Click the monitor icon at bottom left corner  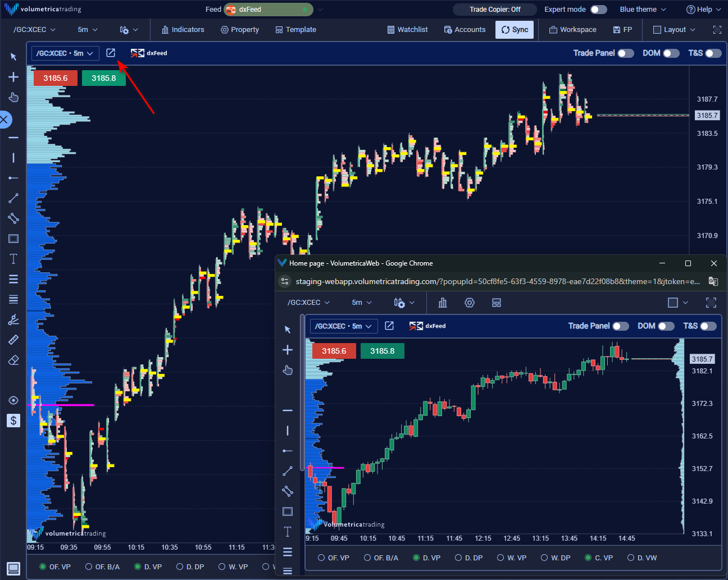[13, 568]
